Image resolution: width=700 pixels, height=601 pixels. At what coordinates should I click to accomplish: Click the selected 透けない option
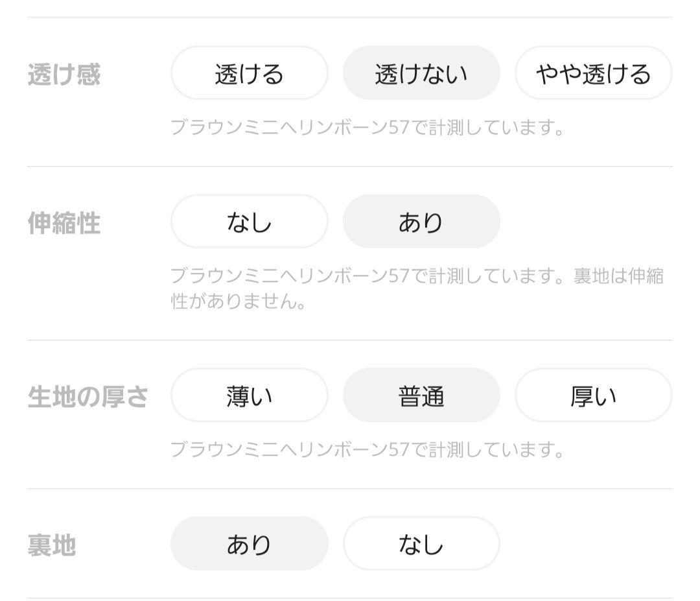tap(421, 73)
